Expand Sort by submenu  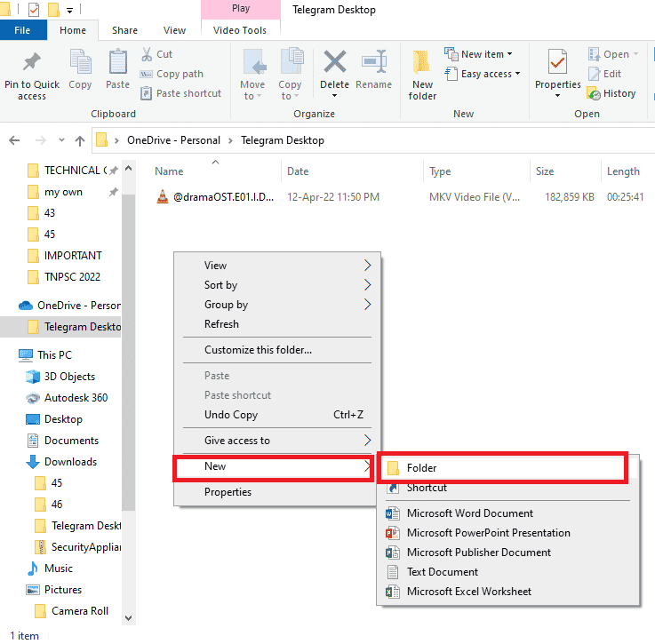[368, 284]
